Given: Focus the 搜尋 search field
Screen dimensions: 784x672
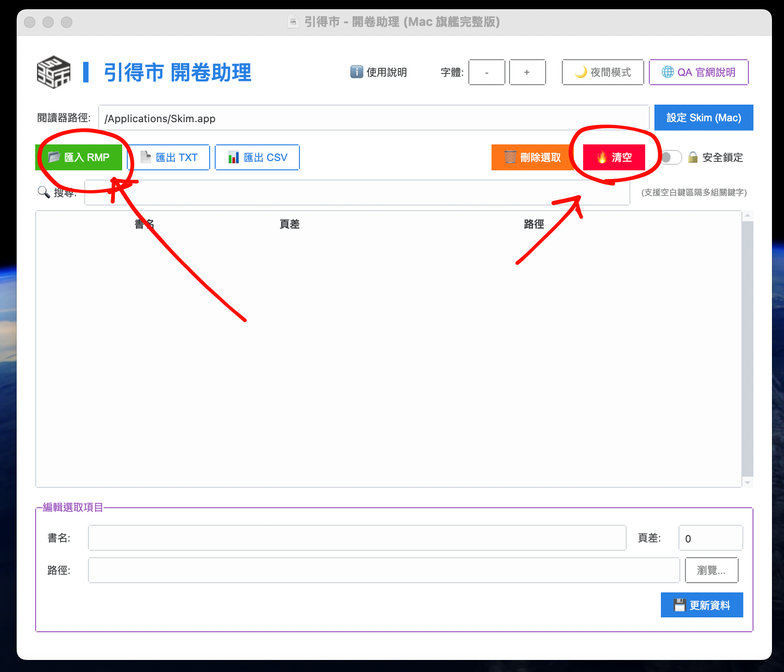Looking at the screenshot, I should pos(356,193).
